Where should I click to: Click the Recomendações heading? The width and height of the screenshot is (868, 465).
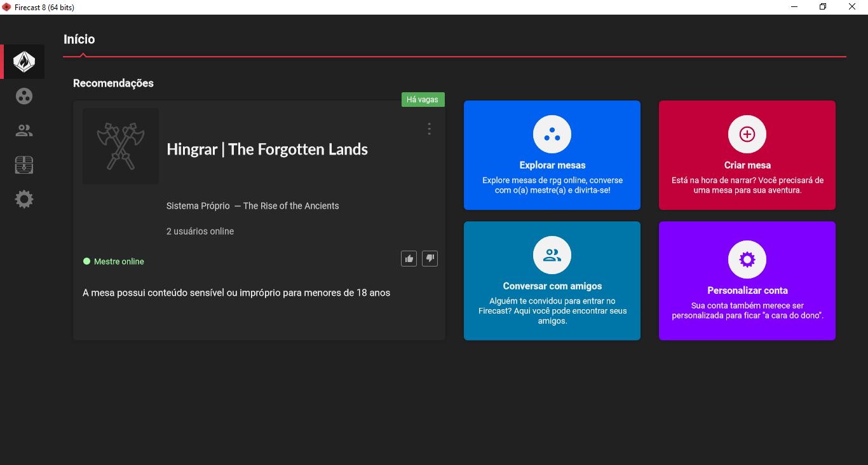pos(113,83)
